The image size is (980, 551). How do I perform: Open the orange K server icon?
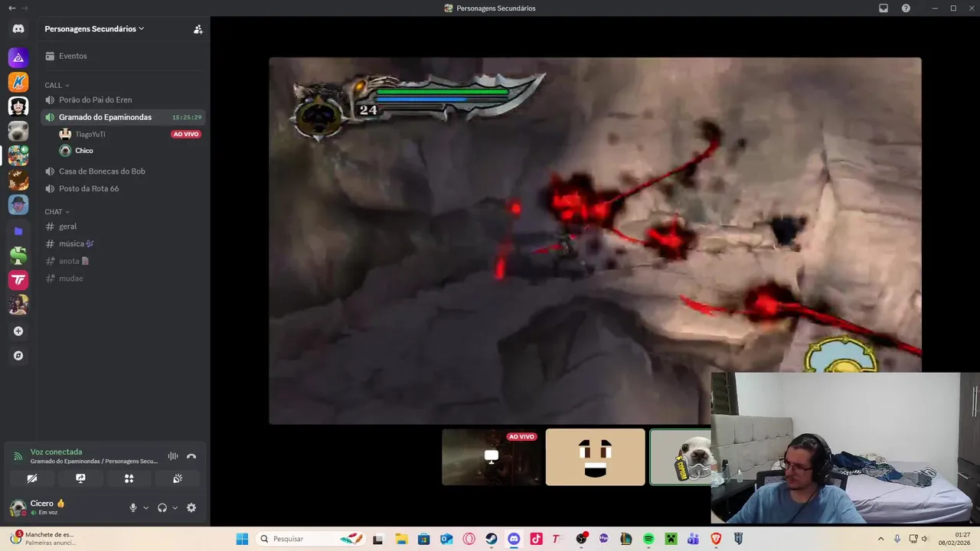click(x=18, y=82)
